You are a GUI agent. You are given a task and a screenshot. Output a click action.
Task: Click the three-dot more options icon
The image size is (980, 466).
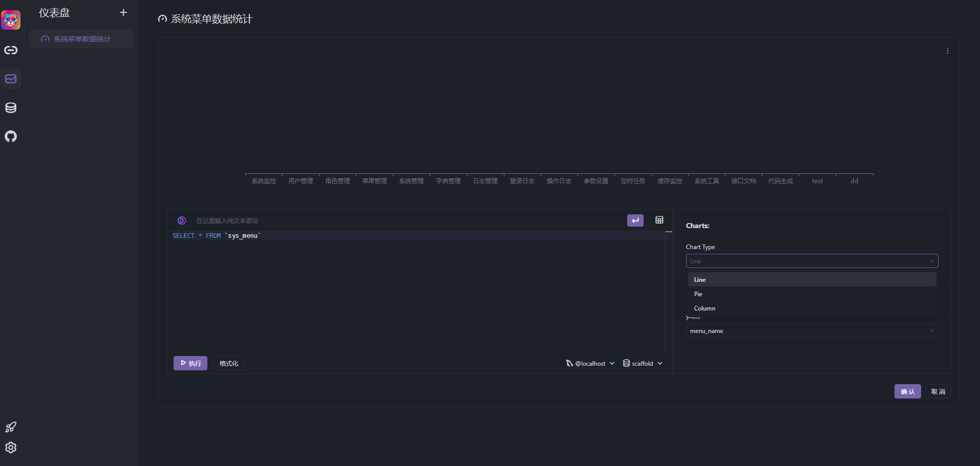(x=947, y=51)
